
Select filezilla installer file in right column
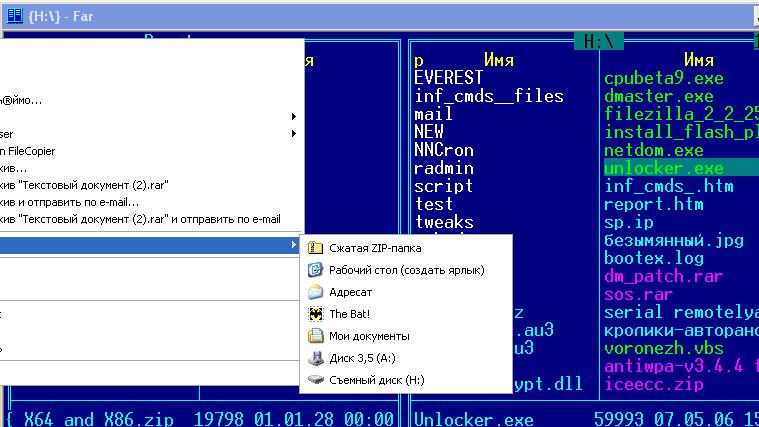(680, 114)
